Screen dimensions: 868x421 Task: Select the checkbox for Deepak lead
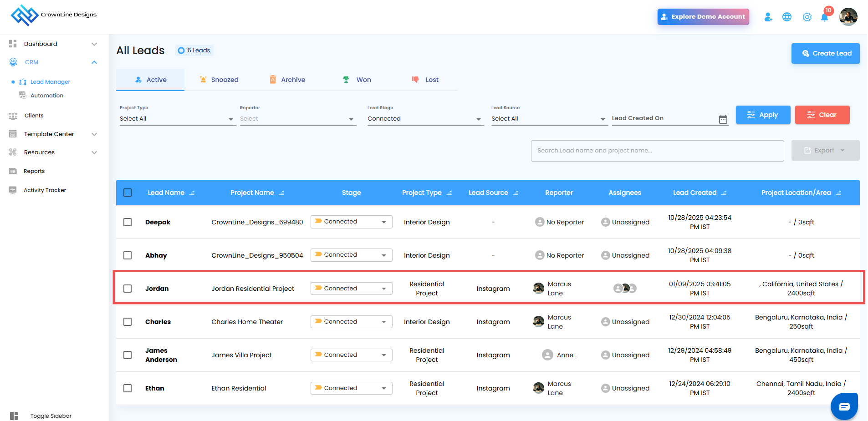(128, 222)
